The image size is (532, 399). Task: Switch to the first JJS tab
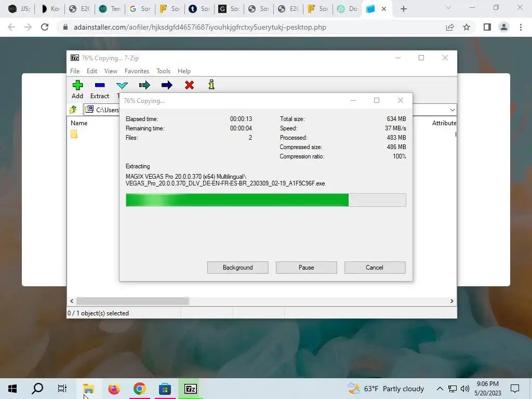pos(20,9)
